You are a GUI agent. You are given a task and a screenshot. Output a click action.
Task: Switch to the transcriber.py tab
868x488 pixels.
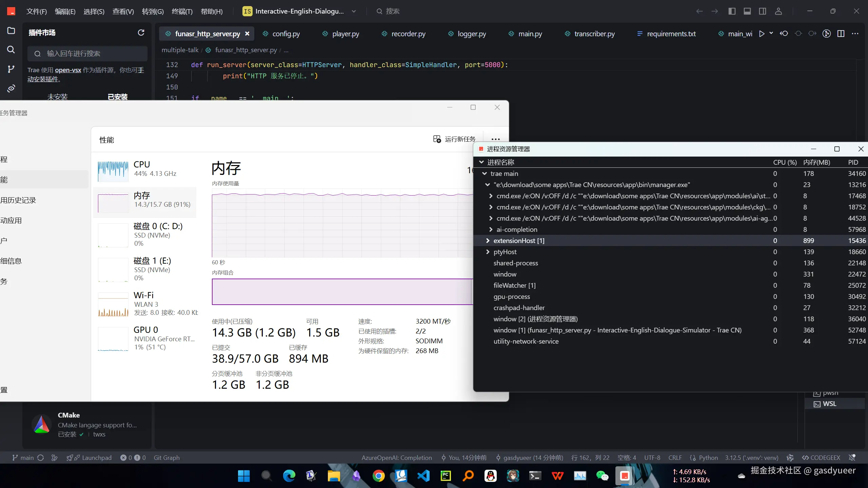pos(594,34)
